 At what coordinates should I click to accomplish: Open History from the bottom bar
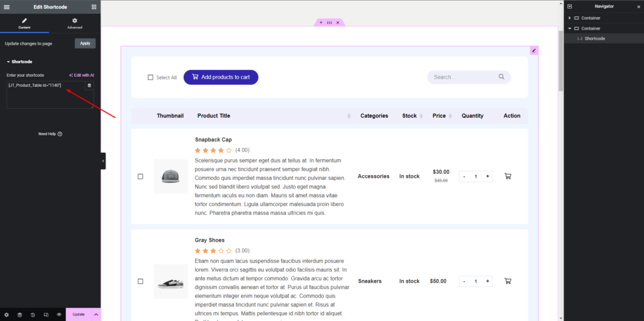pos(33,314)
